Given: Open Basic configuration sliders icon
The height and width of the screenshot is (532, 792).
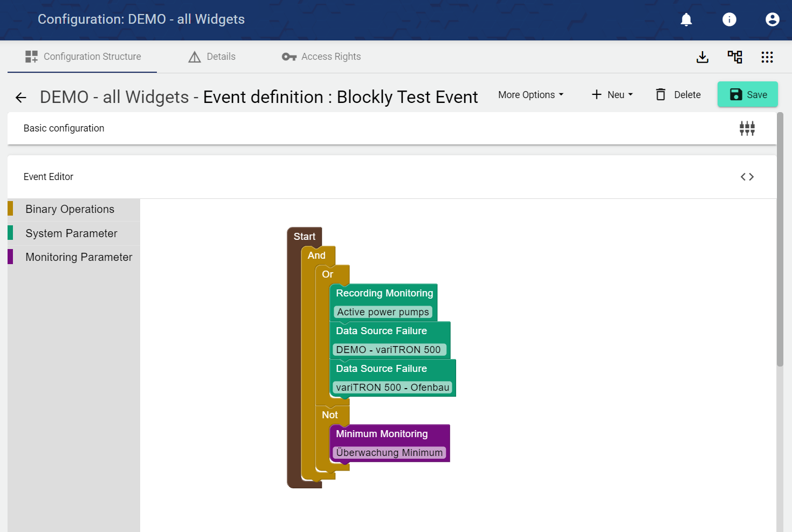Looking at the screenshot, I should coord(747,128).
